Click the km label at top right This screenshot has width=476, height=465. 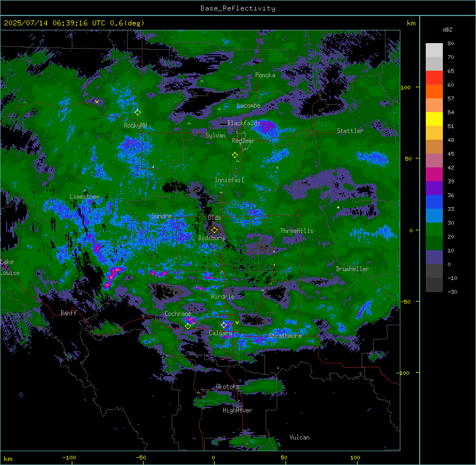411,23
